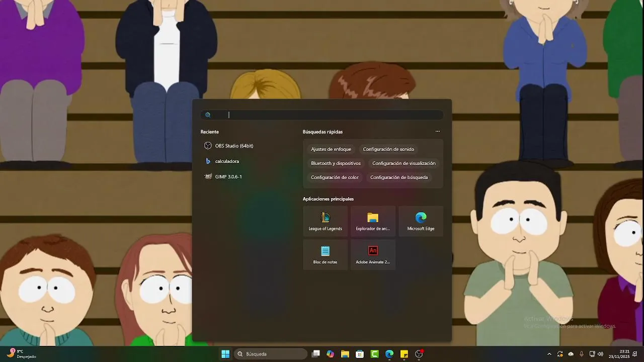Launch GIMP 3.0.6-1 from recent list
This screenshot has width=644, height=362.
click(x=223, y=177)
